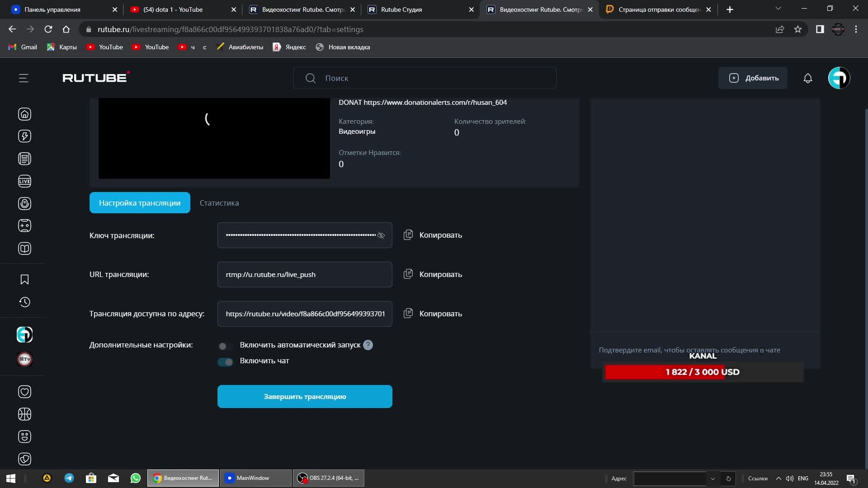Click the Добавить button

point(753,78)
